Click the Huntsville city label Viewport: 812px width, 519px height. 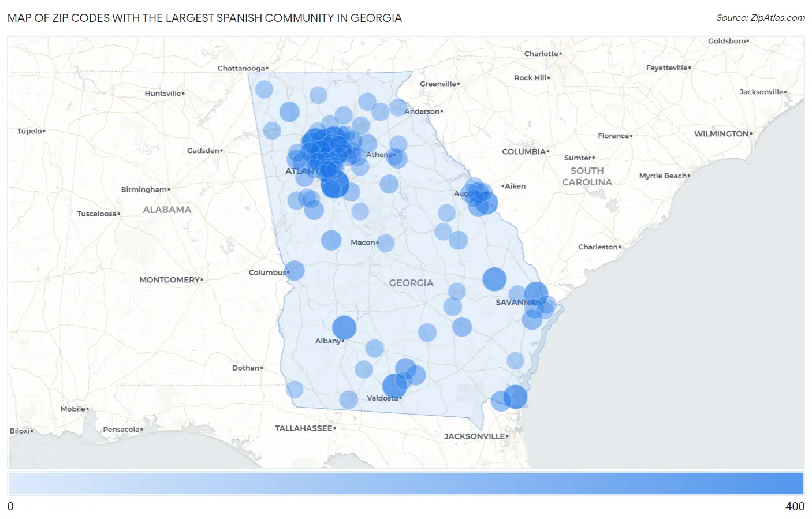(165, 94)
